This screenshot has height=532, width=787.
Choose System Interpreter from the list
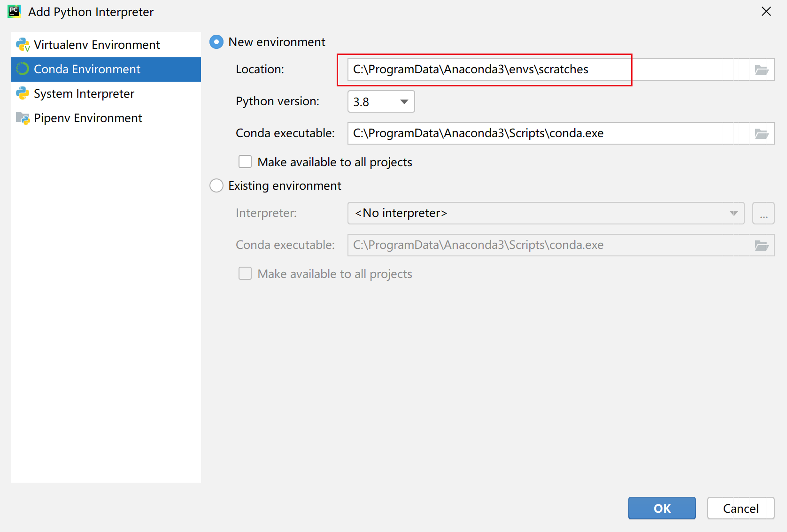click(x=84, y=93)
